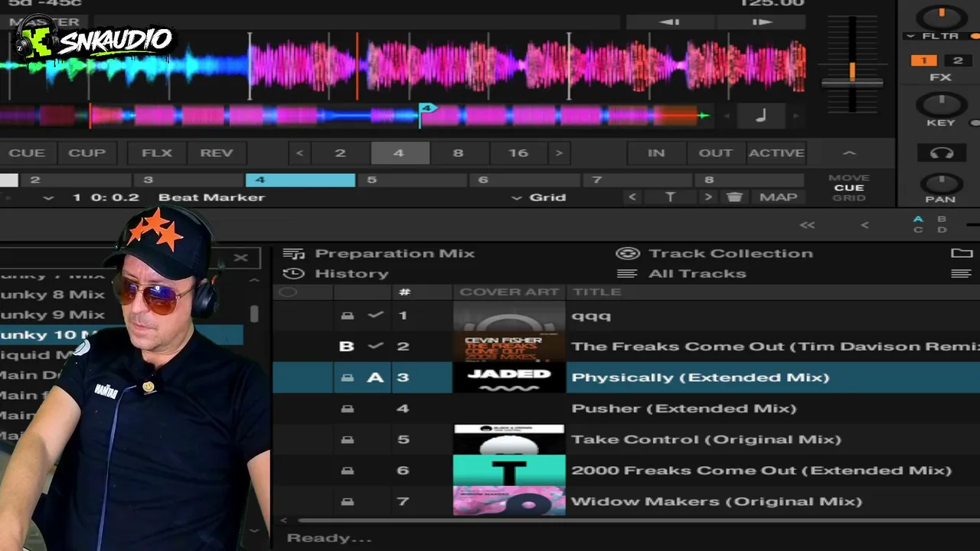Click the KEY knob
Image resolution: width=980 pixels, height=551 pixels.
(x=941, y=103)
